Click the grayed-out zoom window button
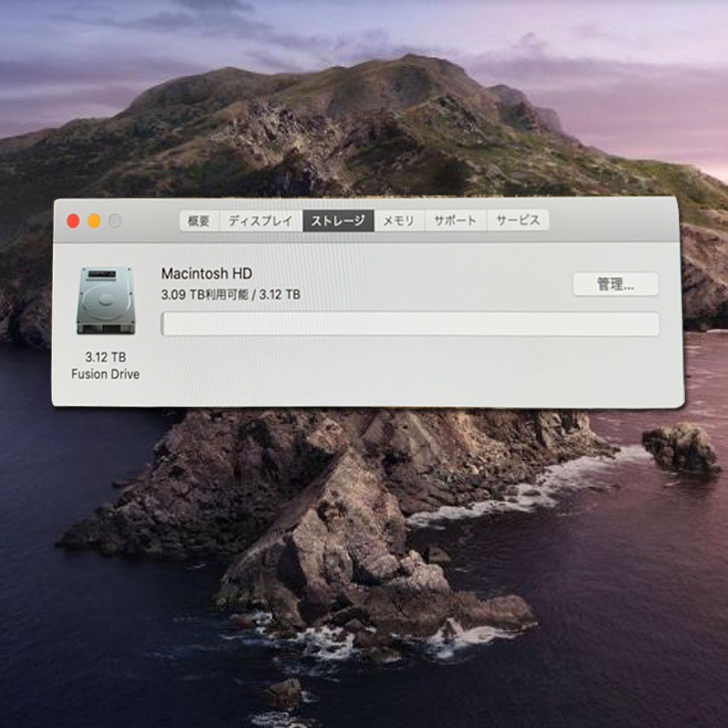 [115, 221]
